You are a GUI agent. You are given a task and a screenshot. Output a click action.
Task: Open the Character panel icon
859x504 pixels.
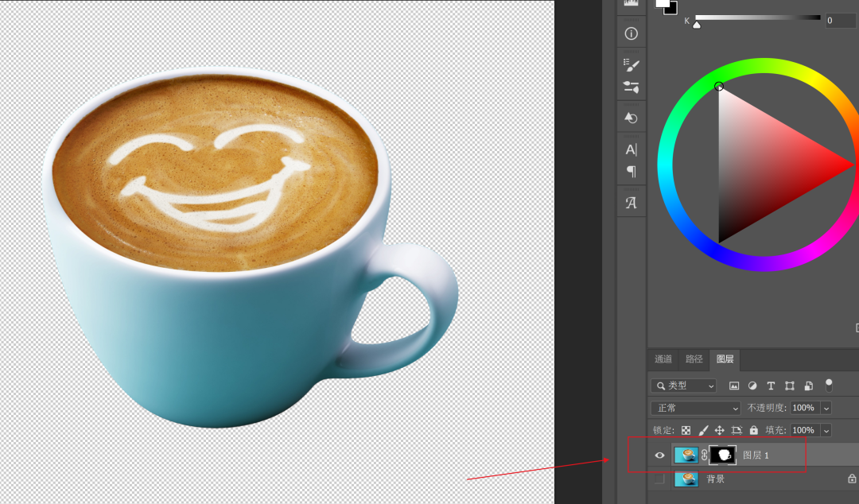tap(632, 149)
